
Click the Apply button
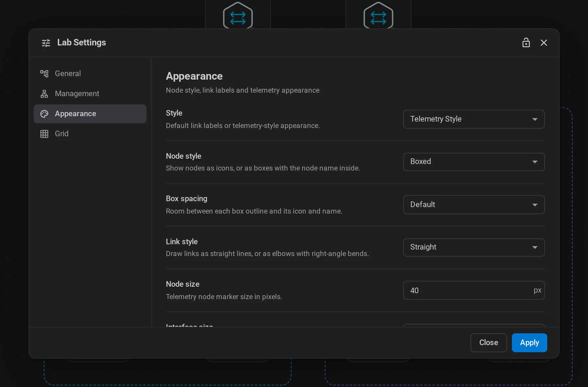529,343
